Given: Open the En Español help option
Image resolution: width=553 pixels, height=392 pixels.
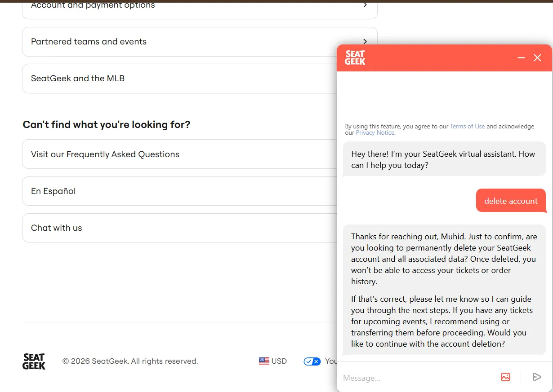Looking at the screenshot, I should pyautogui.click(x=179, y=191).
